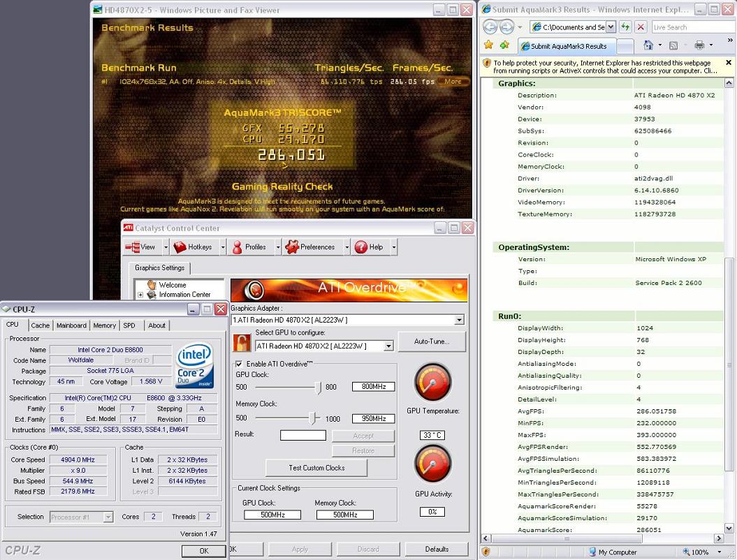Click the zoom magnifier showing 100%
The image size is (737, 560).
(687, 552)
